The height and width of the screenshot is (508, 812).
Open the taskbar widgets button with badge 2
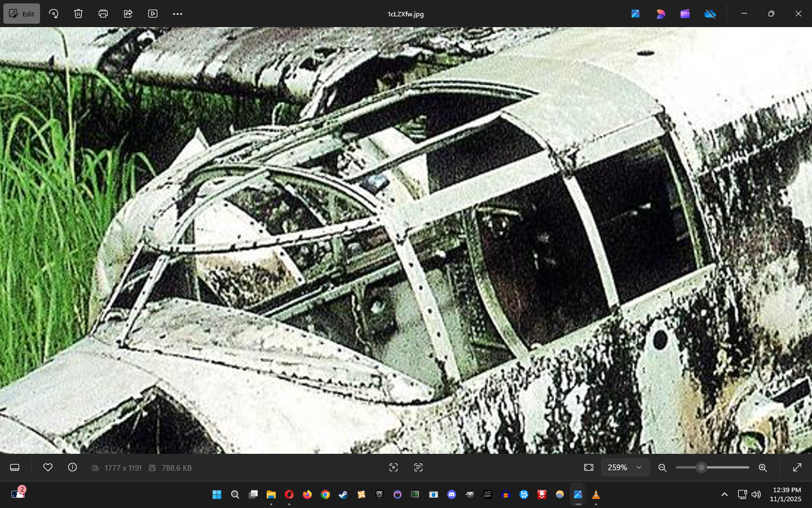click(x=18, y=494)
